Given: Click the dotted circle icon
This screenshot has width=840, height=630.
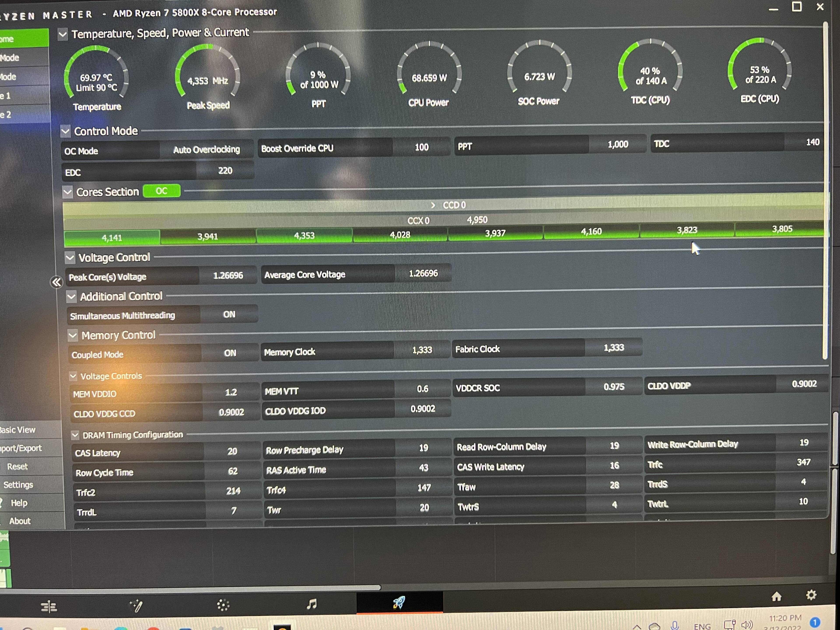Looking at the screenshot, I should 223,605.
